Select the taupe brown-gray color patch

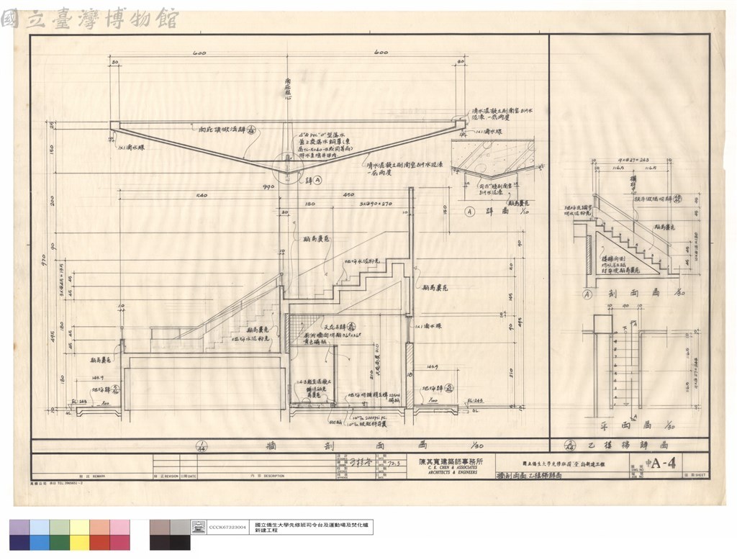point(160,527)
